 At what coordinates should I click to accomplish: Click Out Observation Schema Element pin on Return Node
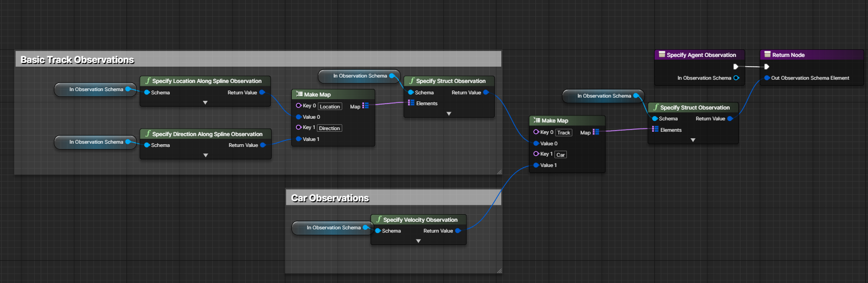coord(767,78)
